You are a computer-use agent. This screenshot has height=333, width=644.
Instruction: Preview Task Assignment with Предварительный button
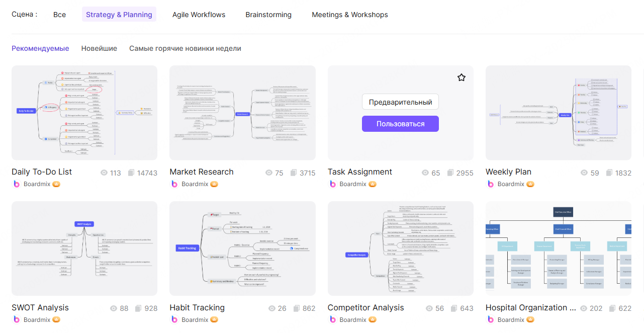pos(400,102)
